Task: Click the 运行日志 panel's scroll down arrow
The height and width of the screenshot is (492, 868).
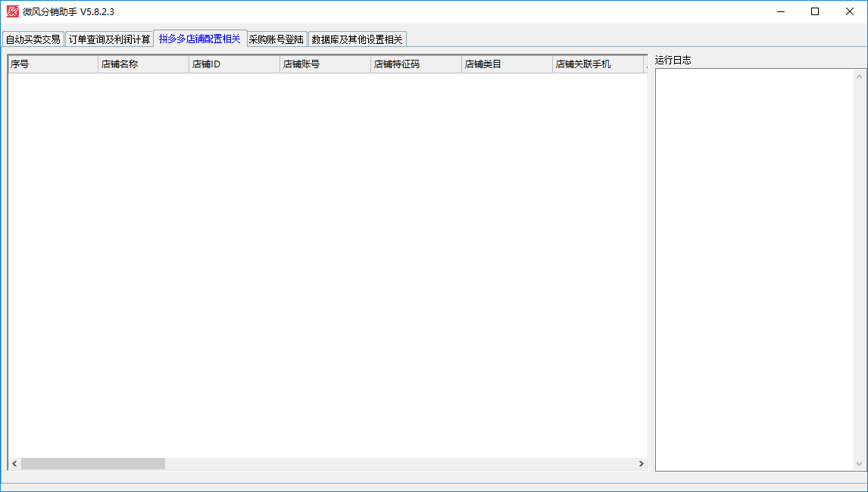Action: tap(860, 464)
